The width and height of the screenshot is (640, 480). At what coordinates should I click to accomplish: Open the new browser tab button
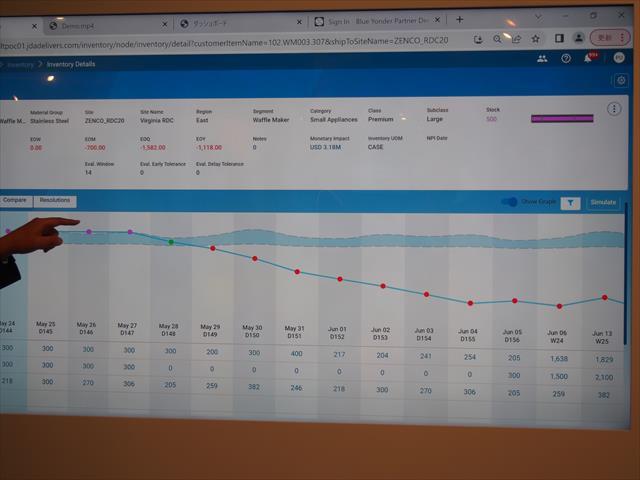click(460, 20)
